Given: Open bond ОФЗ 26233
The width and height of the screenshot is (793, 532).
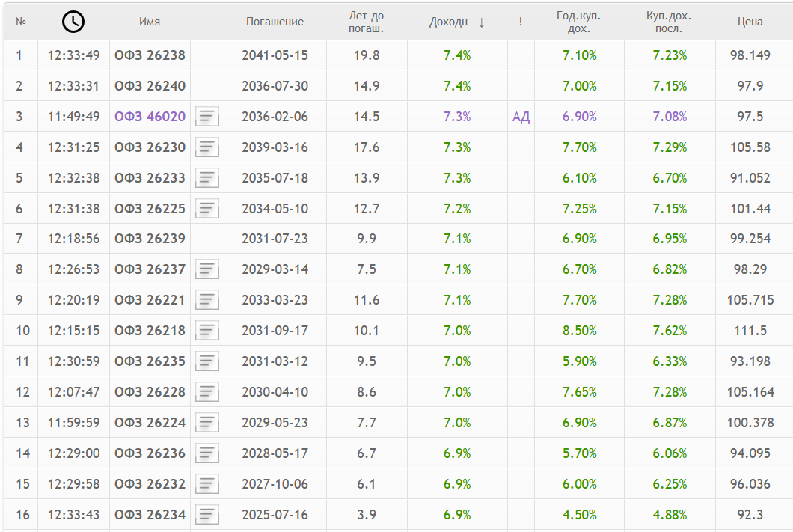Looking at the screenshot, I should tap(150, 178).
